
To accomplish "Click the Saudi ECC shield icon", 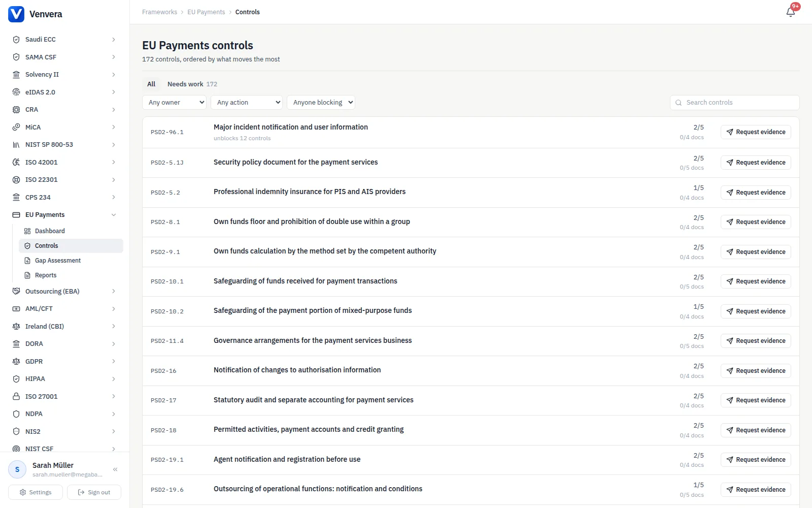I will point(16,40).
